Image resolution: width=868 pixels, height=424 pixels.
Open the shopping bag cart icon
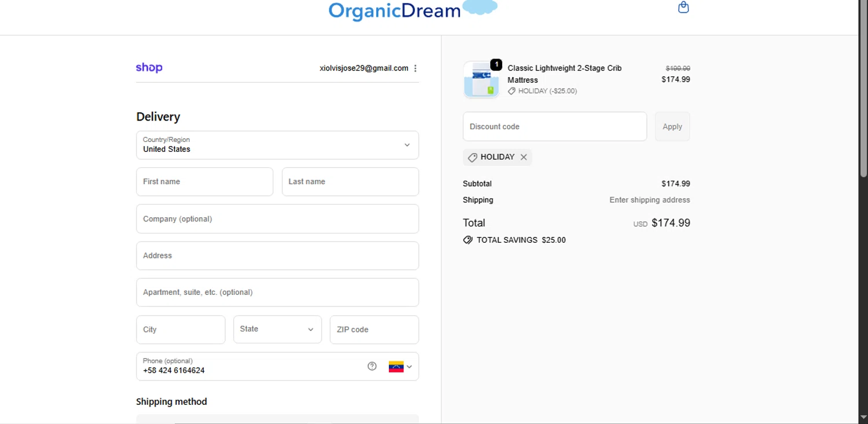point(683,8)
